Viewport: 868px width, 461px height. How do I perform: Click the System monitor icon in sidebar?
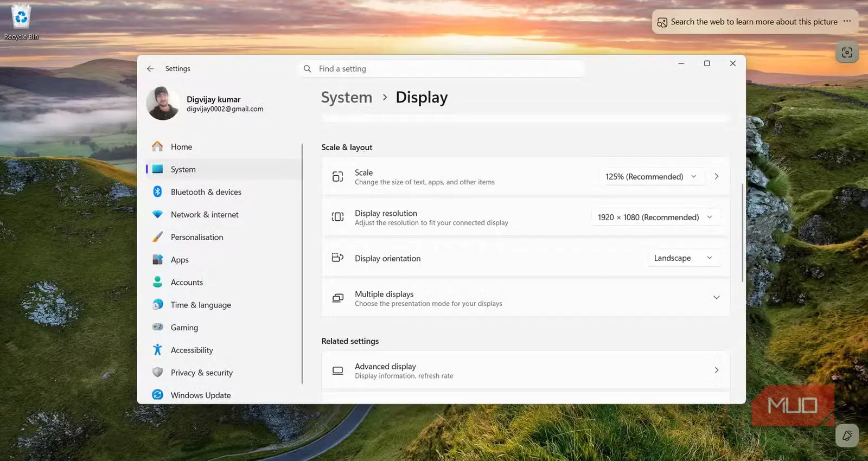[157, 169]
